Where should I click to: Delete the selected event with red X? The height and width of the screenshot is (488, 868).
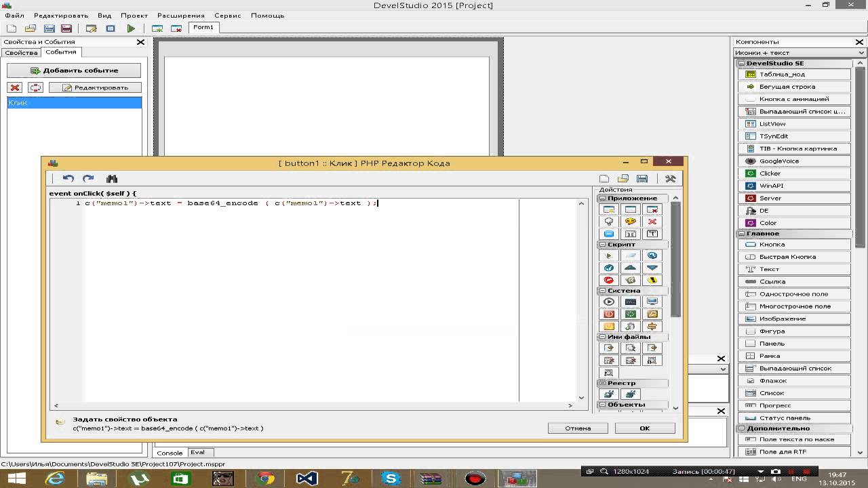pos(15,87)
